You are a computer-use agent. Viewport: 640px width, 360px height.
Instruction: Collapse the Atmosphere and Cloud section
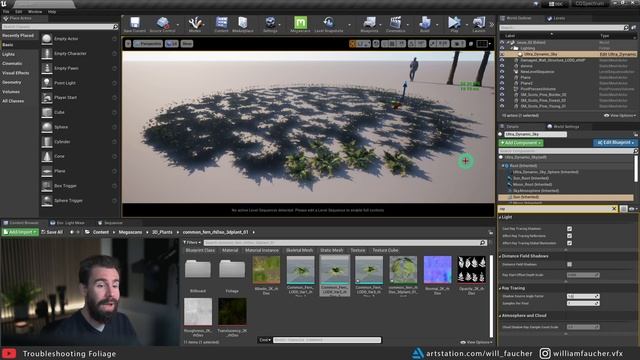tap(500, 316)
